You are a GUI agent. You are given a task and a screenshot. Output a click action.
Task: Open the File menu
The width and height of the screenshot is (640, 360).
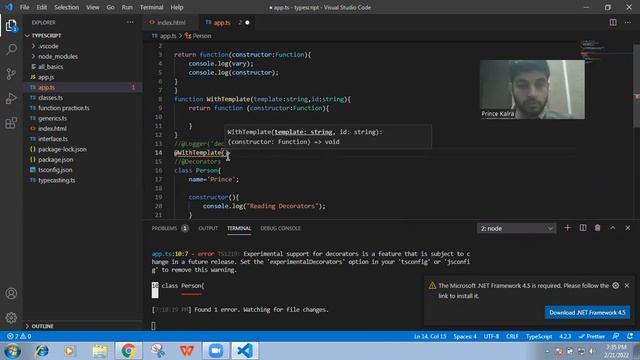pos(24,7)
